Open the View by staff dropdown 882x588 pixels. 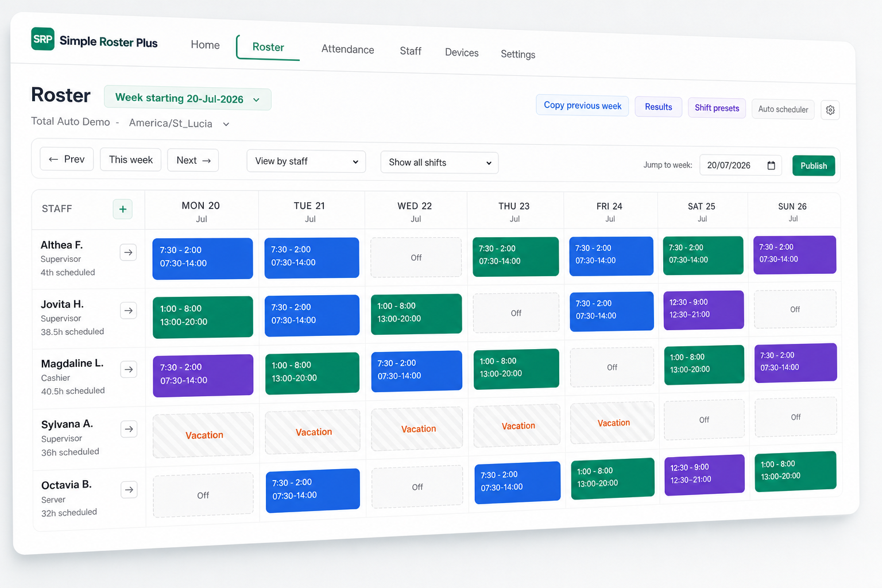click(x=306, y=161)
